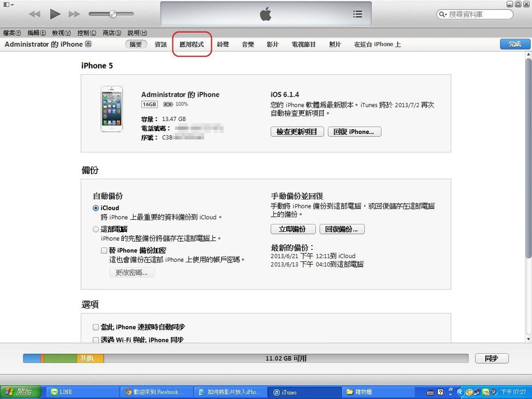The image size is (532, 399).
Task: Click the taskbar clock 下午 07:27
Action: coord(513,392)
